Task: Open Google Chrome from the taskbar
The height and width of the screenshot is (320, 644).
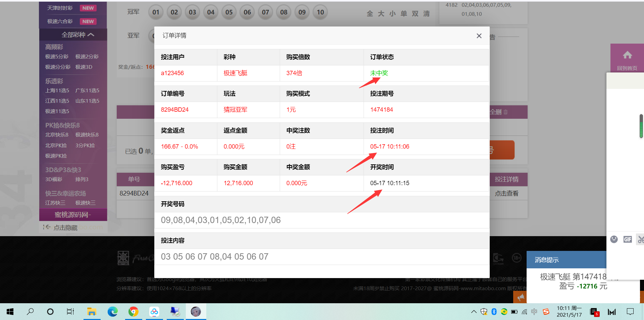Action: (133, 312)
